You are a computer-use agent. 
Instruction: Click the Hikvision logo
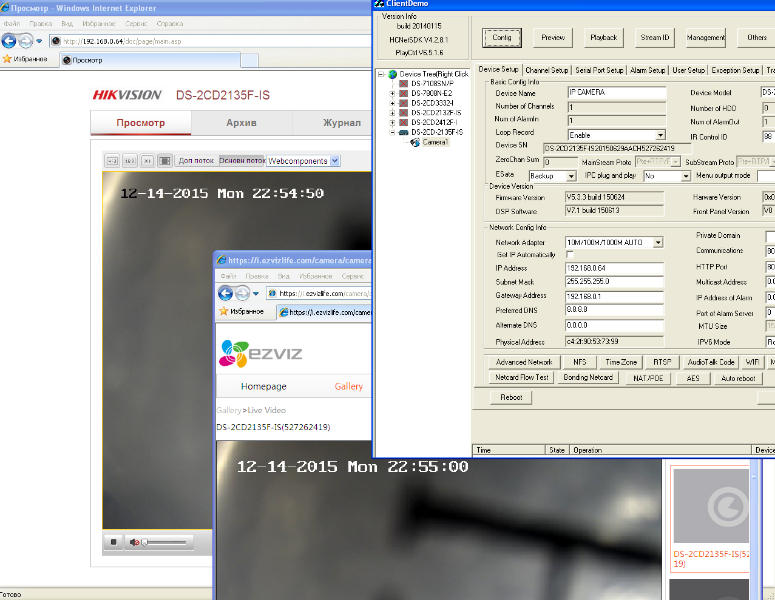(x=127, y=95)
